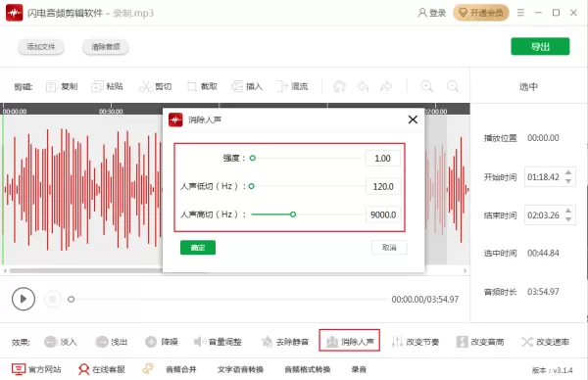Apply 去除静音 remove silence effect
Image resolution: width=588 pixels, height=380 pixels.
tap(285, 342)
